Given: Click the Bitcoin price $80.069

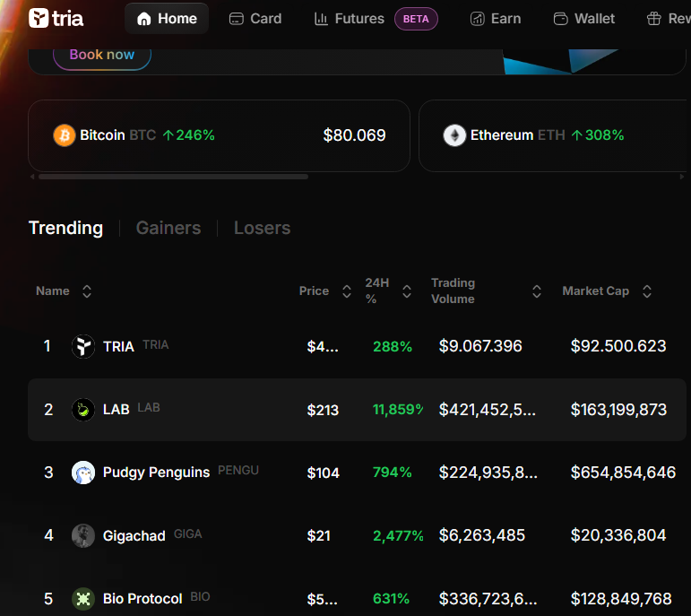Looking at the screenshot, I should 354,135.
